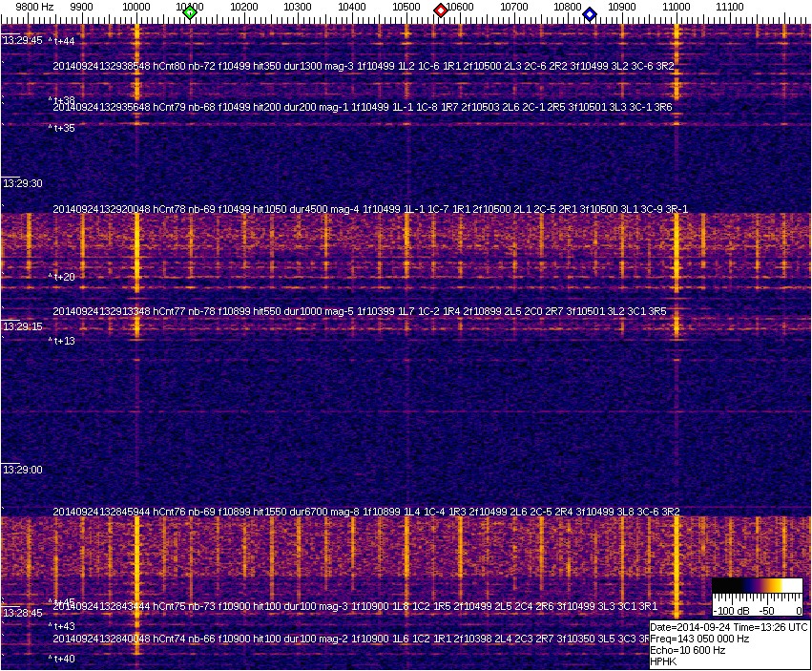This screenshot has width=812, height=671.
Task: Select the t+35 event marker
Action: tap(63, 128)
